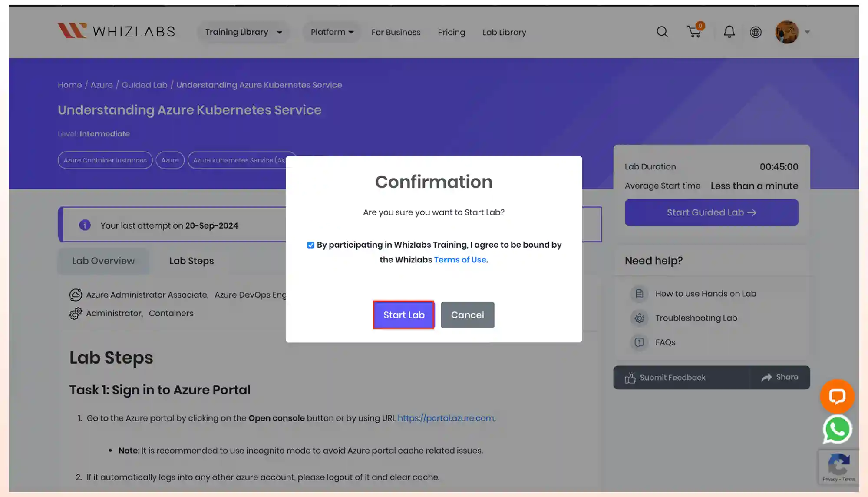Open How to use Hands on Lab
868x497 pixels.
(706, 294)
